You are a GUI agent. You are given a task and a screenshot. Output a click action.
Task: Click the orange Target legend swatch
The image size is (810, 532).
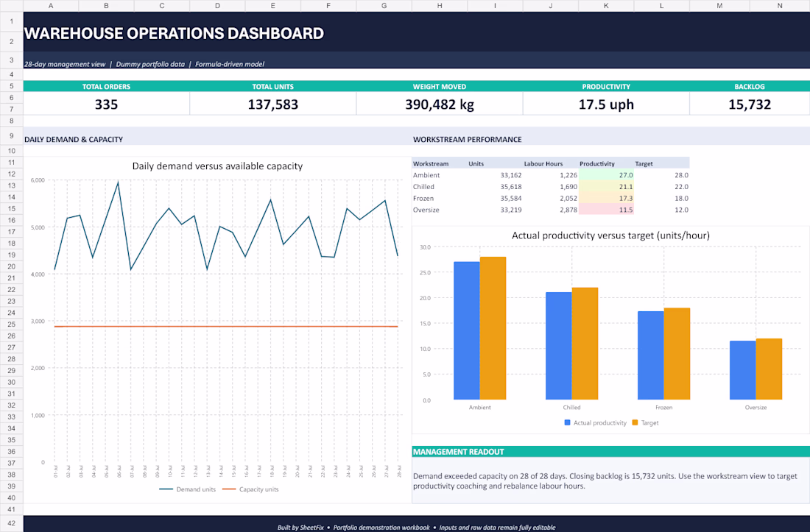(x=635, y=422)
